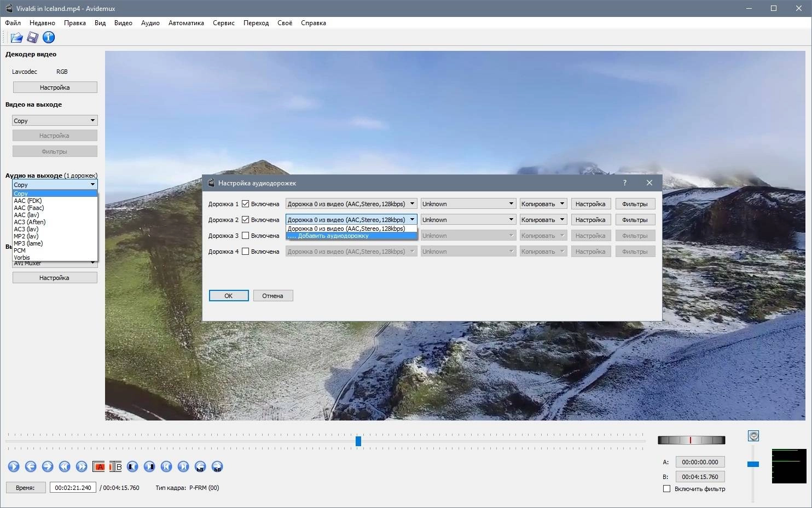This screenshot has height=508, width=812.
Task: Close the Настройка аудиодорожек dialog
Action: [x=649, y=183]
